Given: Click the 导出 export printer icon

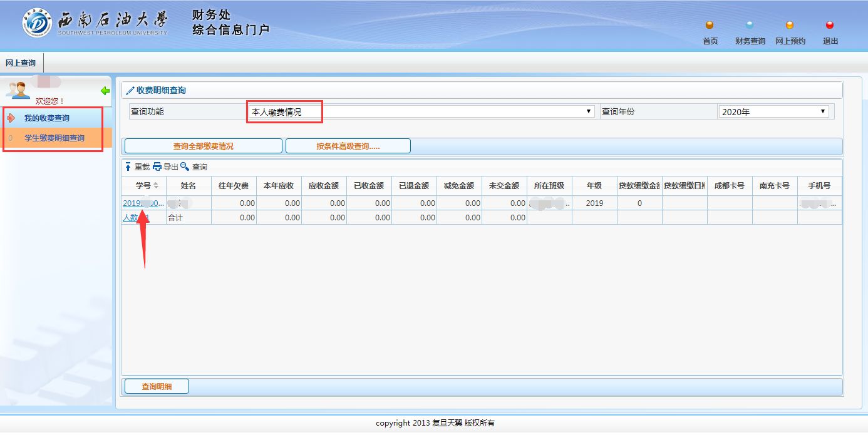Looking at the screenshot, I should (157, 167).
